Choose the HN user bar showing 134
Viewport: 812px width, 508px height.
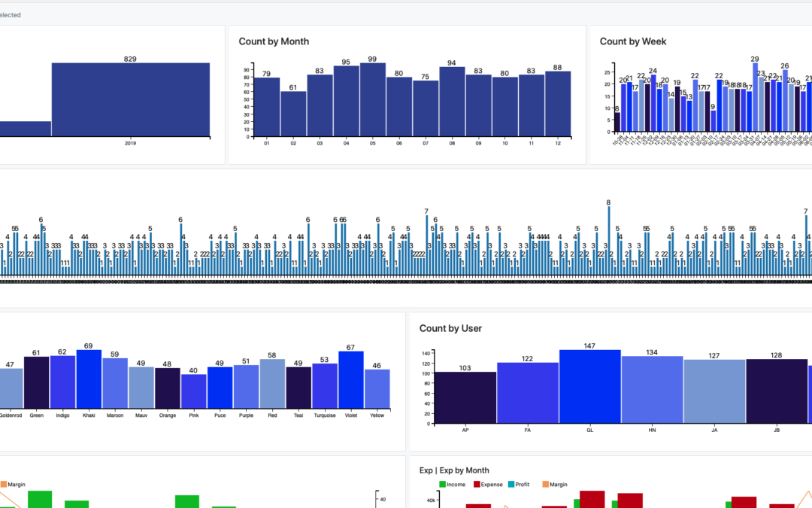(652, 390)
